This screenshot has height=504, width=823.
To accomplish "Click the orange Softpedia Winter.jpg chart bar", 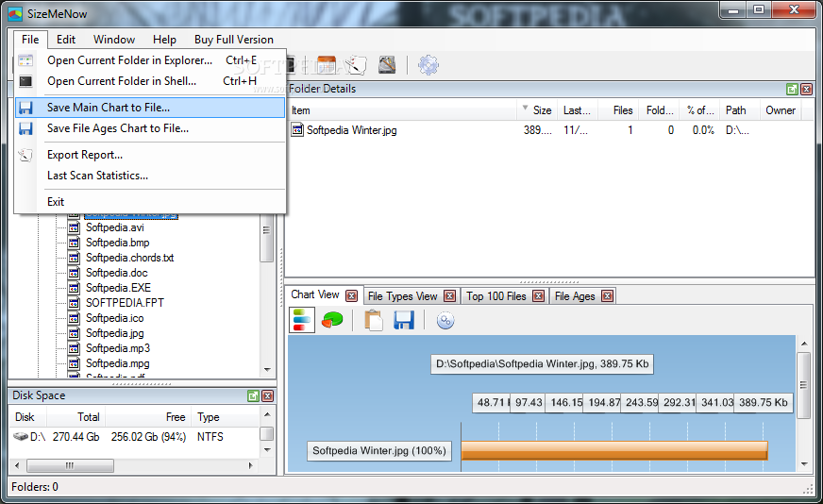I will pyautogui.click(x=614, y=450).
